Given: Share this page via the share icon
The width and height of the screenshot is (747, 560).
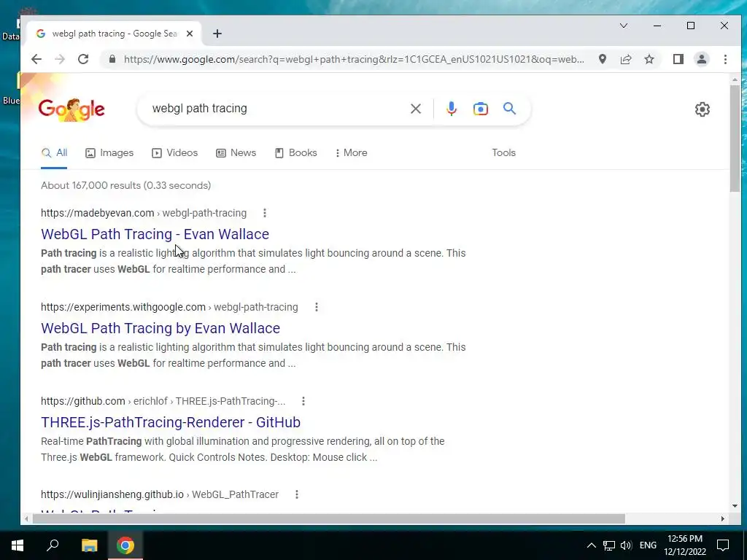Looking at the screenshot, I should click(x=625, y=59).
